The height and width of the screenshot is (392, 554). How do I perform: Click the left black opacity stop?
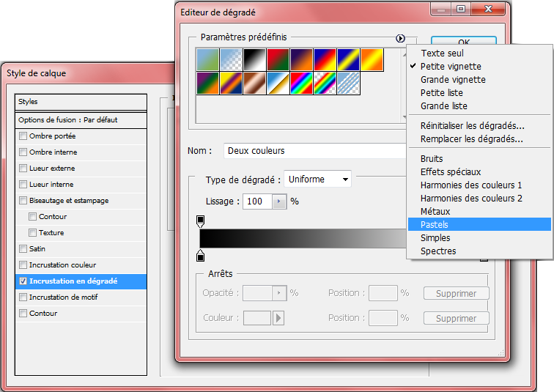[x=201, y=221]
